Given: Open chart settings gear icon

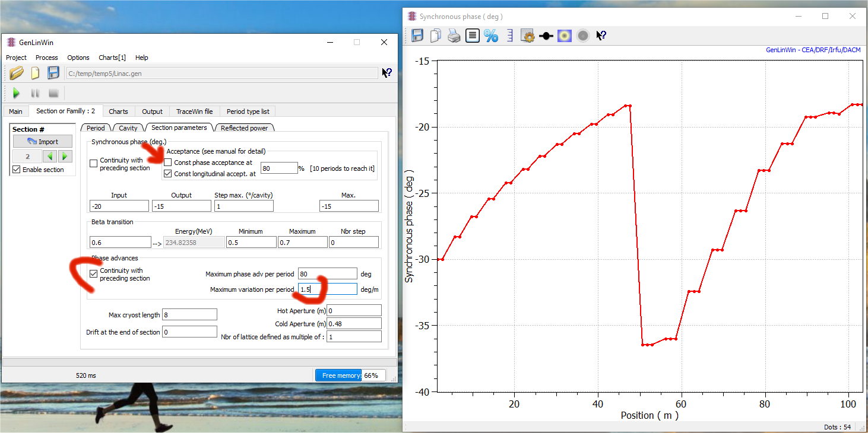Looking at the screenshot, I should (527, 36).
